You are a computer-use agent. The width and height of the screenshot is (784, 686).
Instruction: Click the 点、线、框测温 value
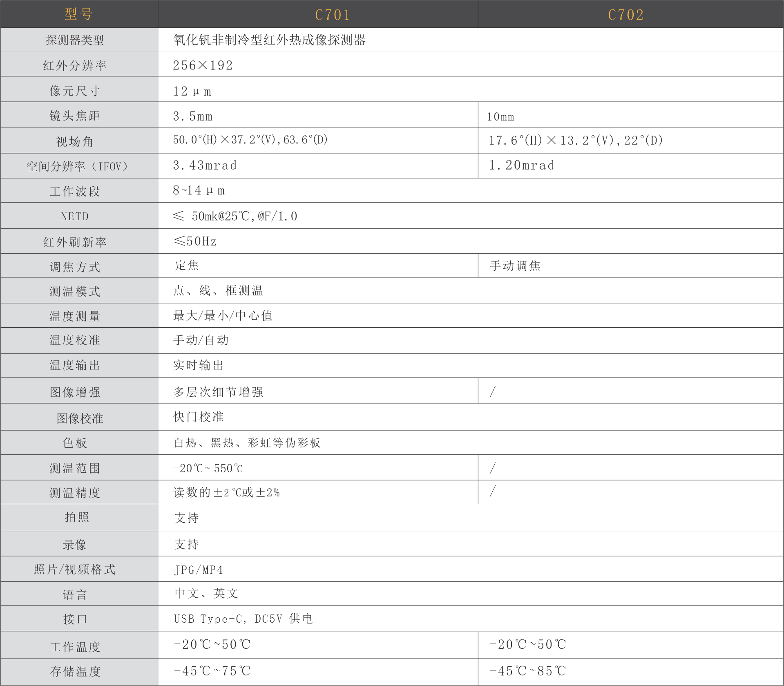pos(218,290)
